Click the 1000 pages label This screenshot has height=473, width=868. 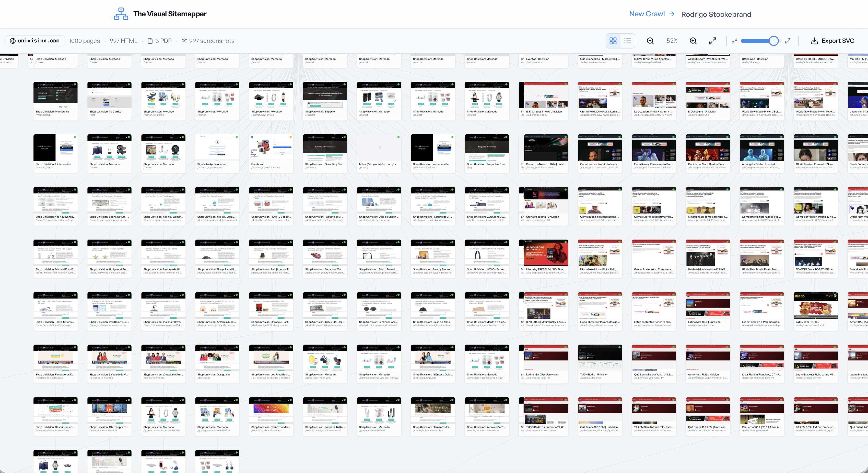pos(84,41)
